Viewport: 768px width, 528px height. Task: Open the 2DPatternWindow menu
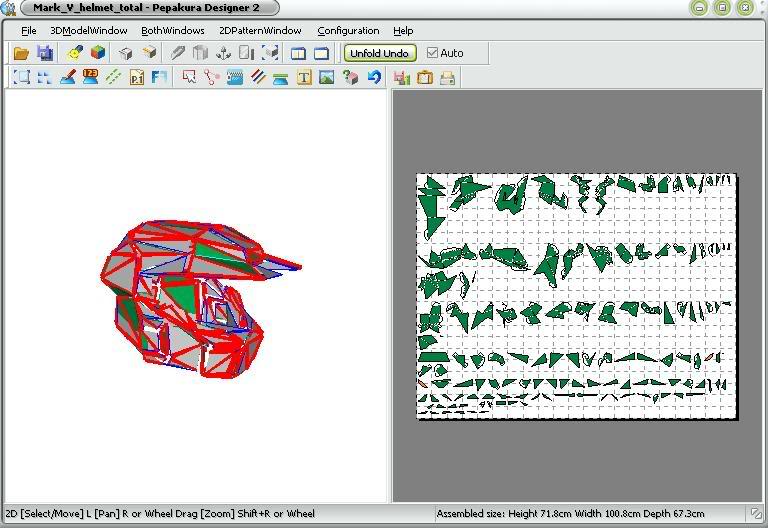[x=260, y=31]
